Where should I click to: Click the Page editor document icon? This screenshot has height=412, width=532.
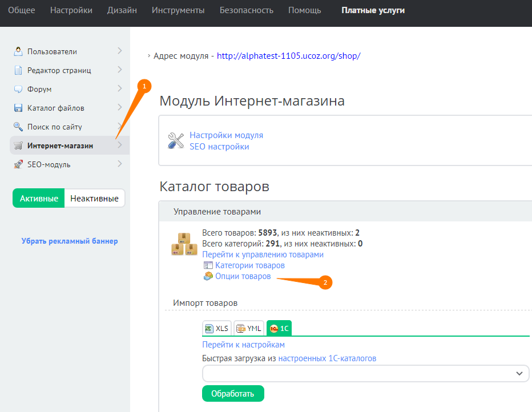(x=18, y=70)
